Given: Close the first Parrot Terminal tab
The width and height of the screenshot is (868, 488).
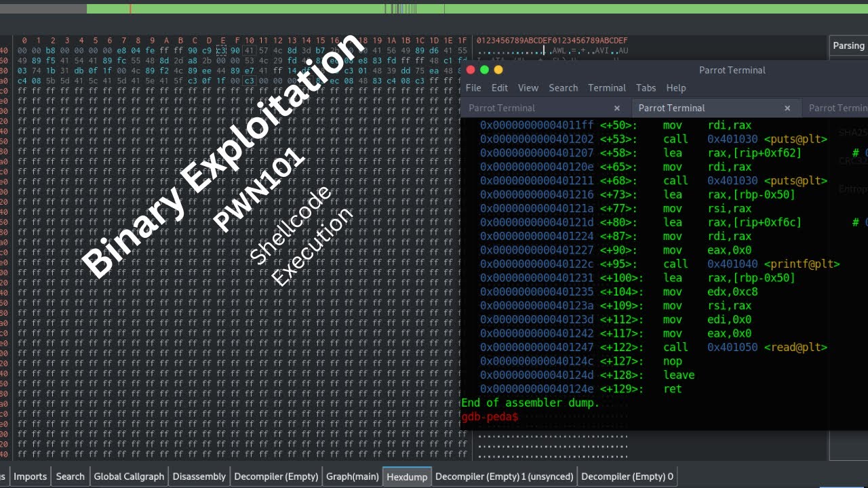Looking at the screenshot, I should [617, 108].
